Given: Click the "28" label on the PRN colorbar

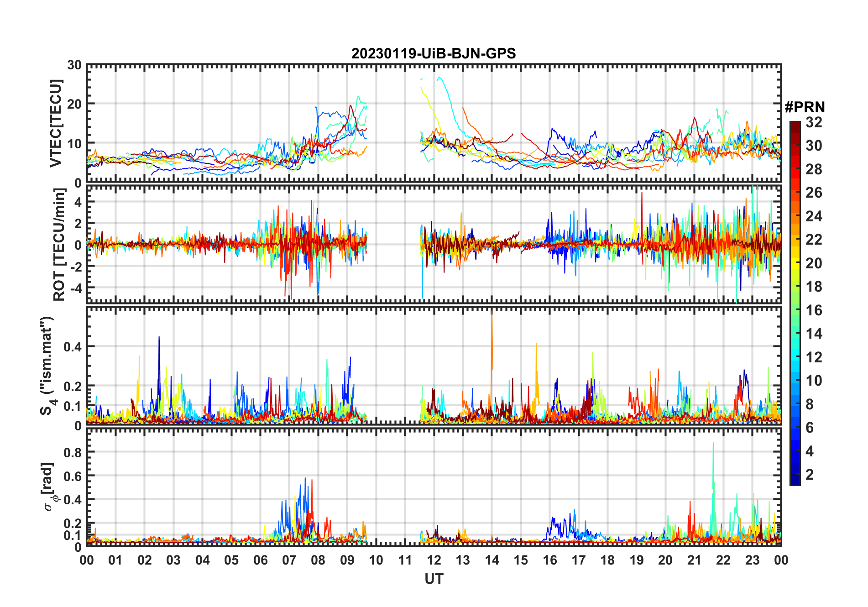Looking at the screenshot, I should [x=814, y=169].
